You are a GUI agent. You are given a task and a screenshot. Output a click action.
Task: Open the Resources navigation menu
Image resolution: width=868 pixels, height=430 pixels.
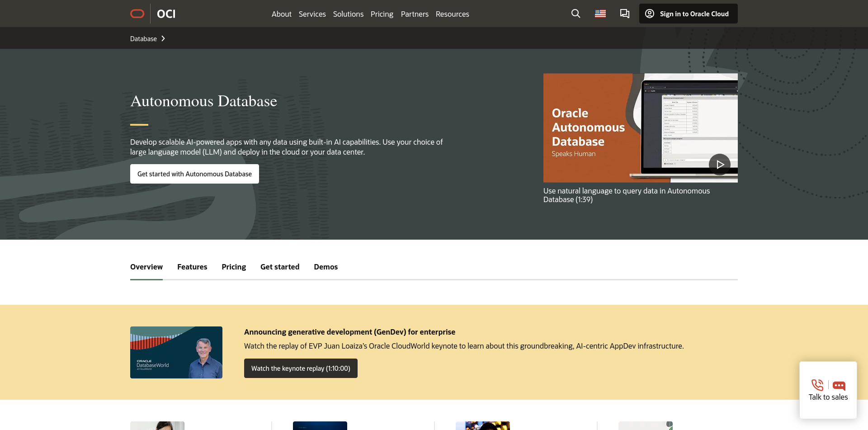[452, 14]
